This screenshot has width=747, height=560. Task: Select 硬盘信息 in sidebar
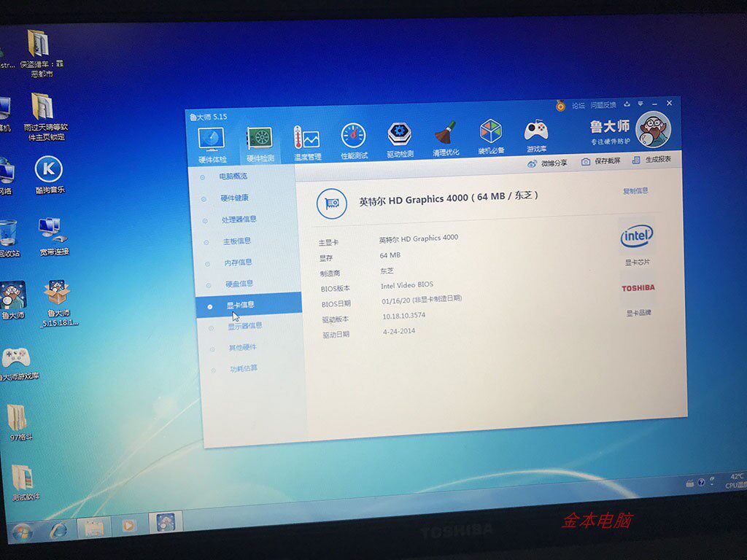[x=239, y=284]
